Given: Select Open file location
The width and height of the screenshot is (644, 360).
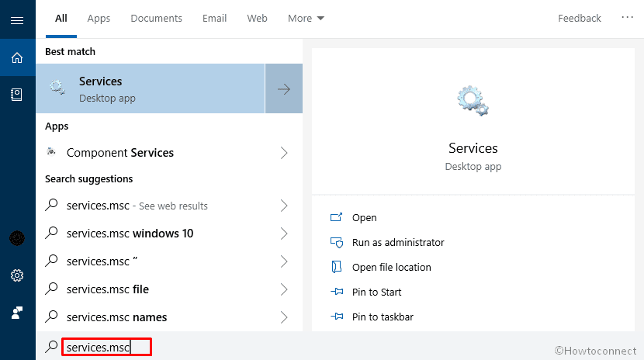Looking at the screenshot, I should [391, 267].
